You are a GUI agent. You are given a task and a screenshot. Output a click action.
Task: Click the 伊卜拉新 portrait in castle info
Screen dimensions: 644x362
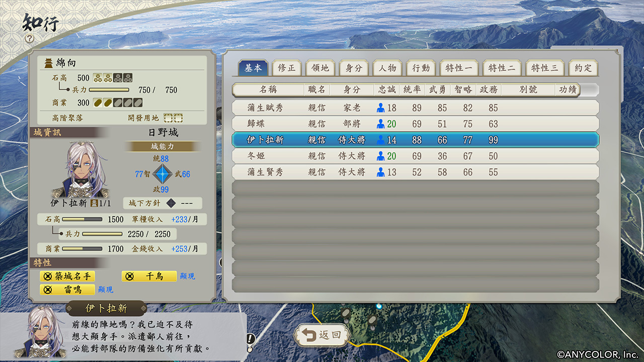click(x=79, y=169)
